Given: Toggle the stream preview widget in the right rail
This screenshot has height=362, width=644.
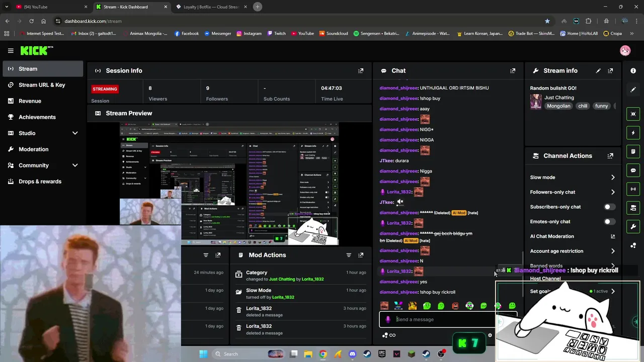Looking at the screenshot, I should [633, 114].
